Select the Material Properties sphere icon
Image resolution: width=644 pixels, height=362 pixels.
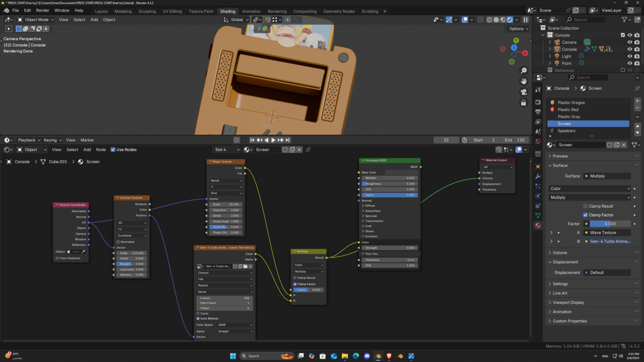[537, 226]
